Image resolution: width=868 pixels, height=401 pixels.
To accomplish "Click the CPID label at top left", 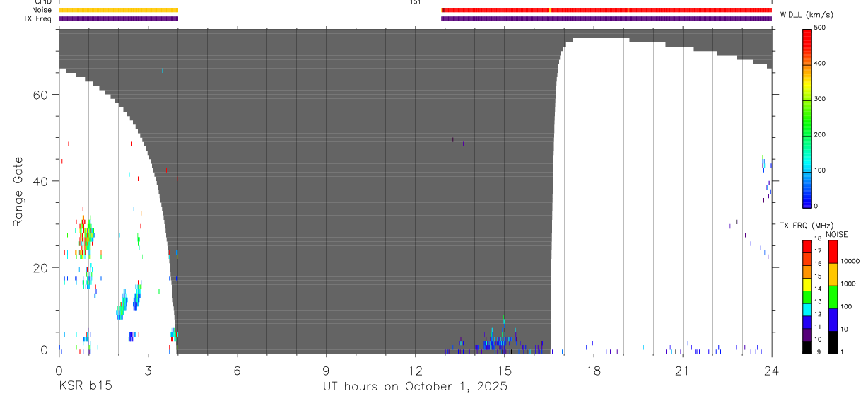I will coord(43,2).
